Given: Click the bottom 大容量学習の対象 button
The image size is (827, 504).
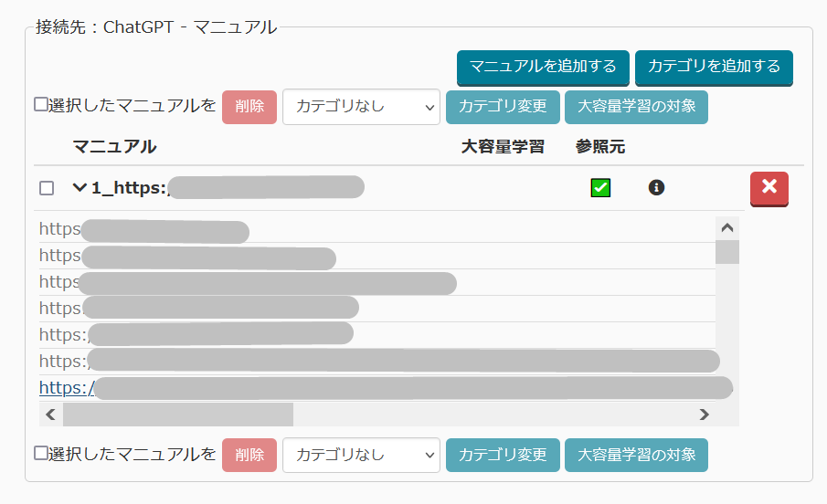Looking at the screenshot, I should coord(636,454).
